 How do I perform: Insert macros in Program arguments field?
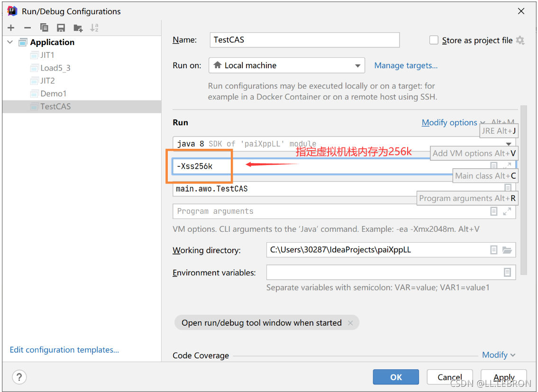[x=494, y=211]
